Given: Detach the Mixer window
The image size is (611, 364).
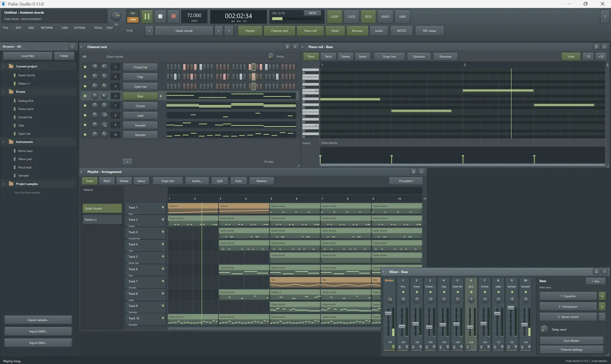Looking at the screenshot, I should [x=596, y=272].
